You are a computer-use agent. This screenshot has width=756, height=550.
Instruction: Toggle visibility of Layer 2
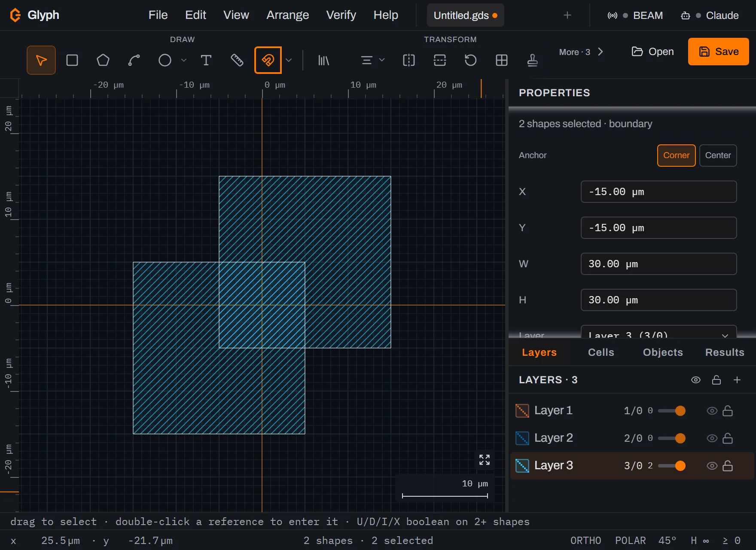(712, 438)
